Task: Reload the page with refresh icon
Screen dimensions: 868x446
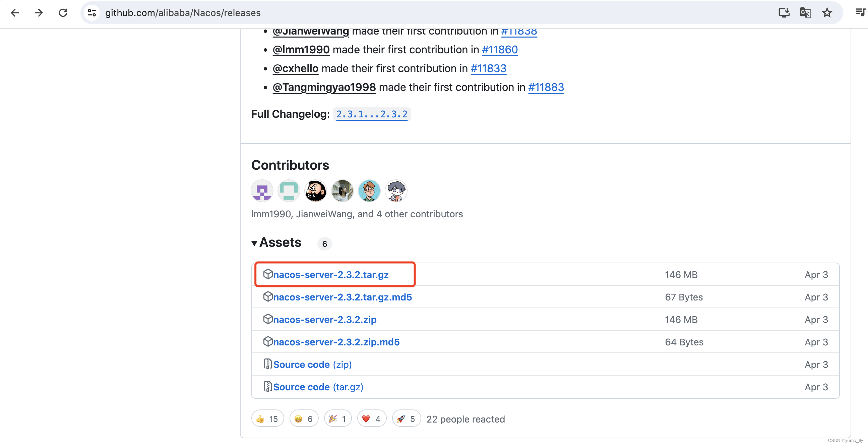Action: tap(63, 13)
